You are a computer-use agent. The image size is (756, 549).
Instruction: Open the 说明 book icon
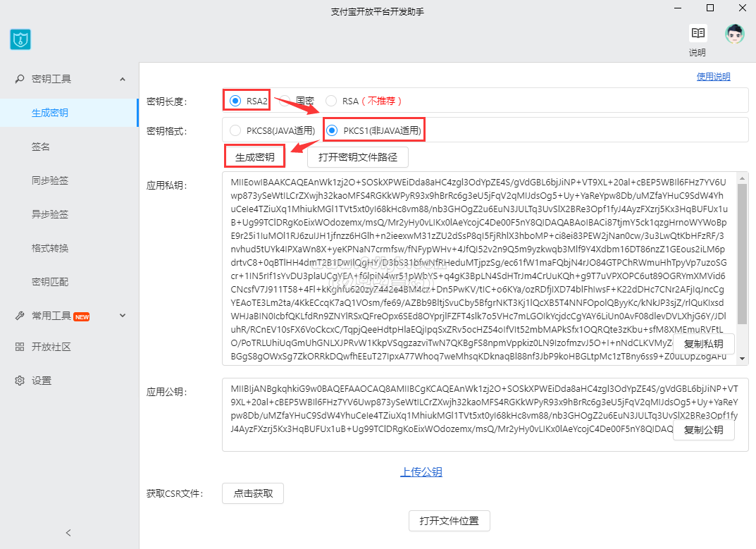pyautogui.click(x=698, y=33)
